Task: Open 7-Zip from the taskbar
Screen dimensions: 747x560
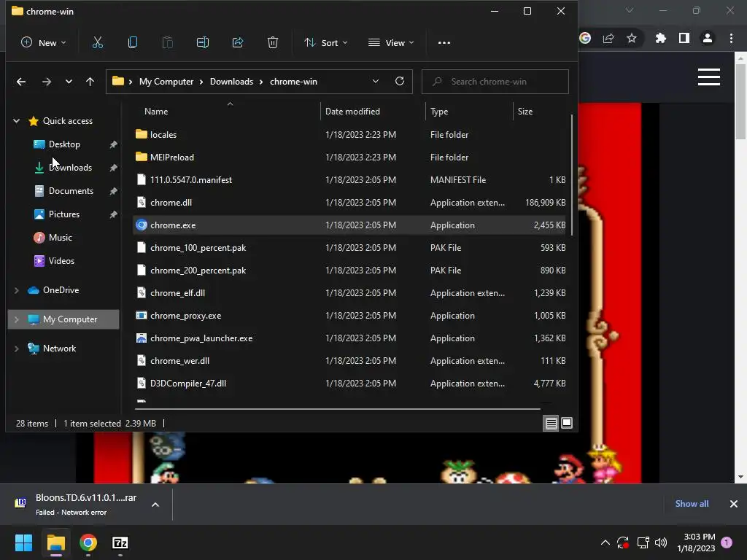Action: coord(120,542)
